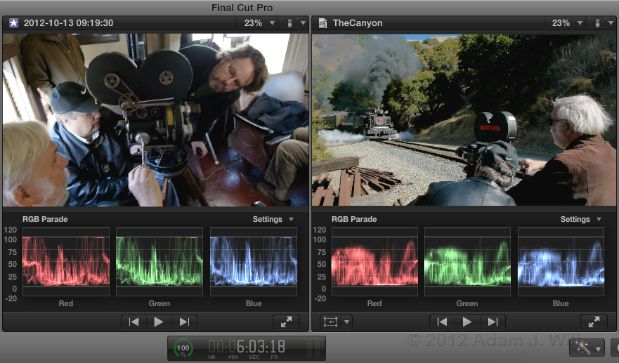Viewport: 619px width, 363px height.
Task: Open the 23% zoom menu in TheCanyon viewer
Action: tap(566, 23)
